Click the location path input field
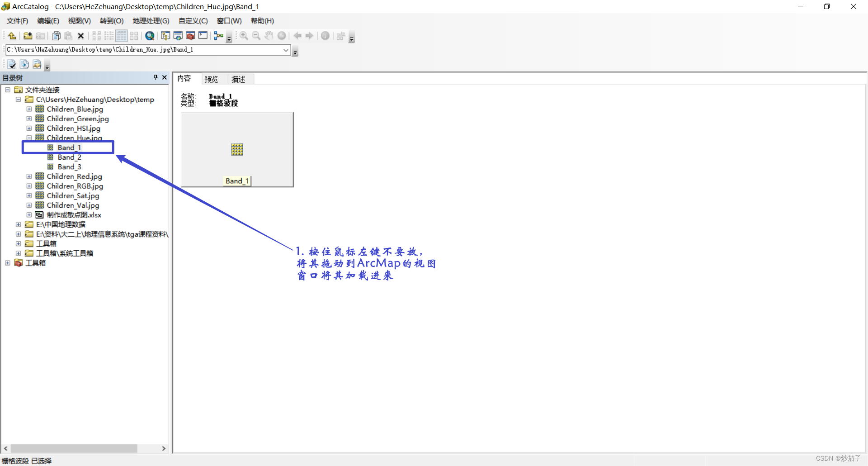Image resolution: width=868 pixels, height=466 pixels. [x=144, y=50]
